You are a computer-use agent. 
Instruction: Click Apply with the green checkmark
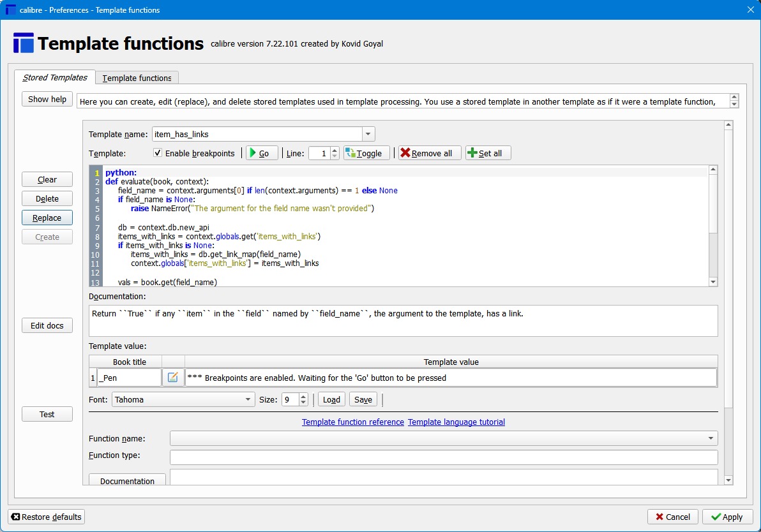(x=727, y=517)
